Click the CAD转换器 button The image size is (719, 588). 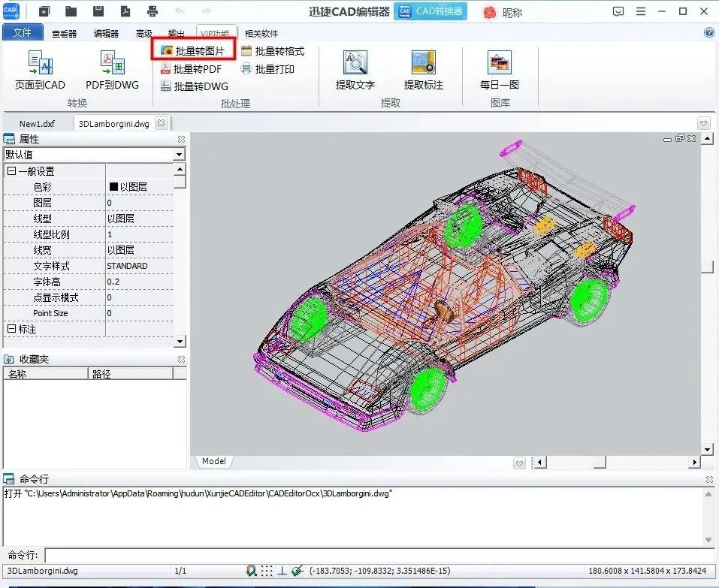point(430,11)
